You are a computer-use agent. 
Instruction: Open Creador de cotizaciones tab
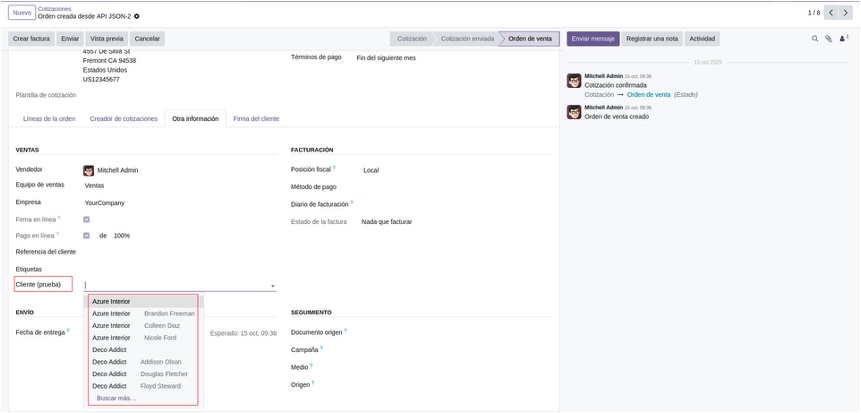click(124, 119)
